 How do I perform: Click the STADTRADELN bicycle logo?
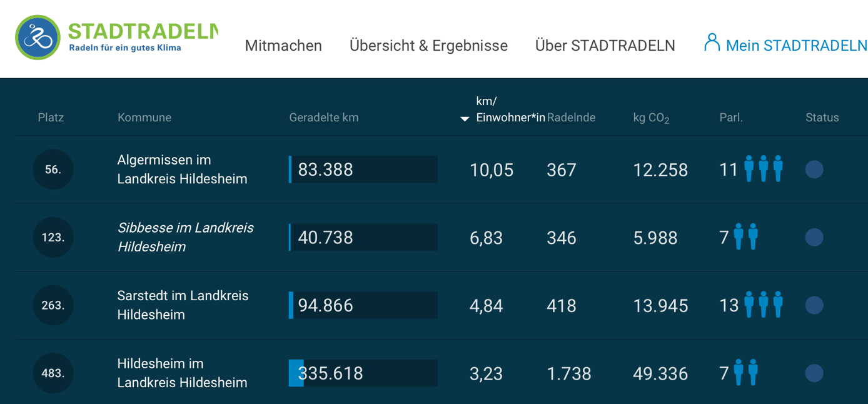38,38
